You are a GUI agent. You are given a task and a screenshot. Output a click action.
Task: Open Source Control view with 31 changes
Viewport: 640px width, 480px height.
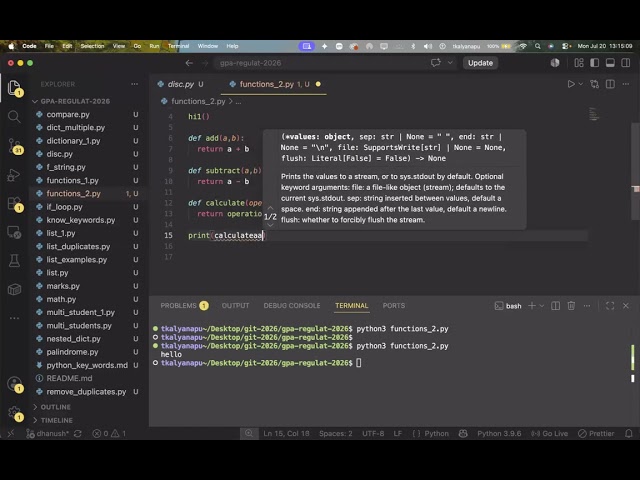click(14, 146)
